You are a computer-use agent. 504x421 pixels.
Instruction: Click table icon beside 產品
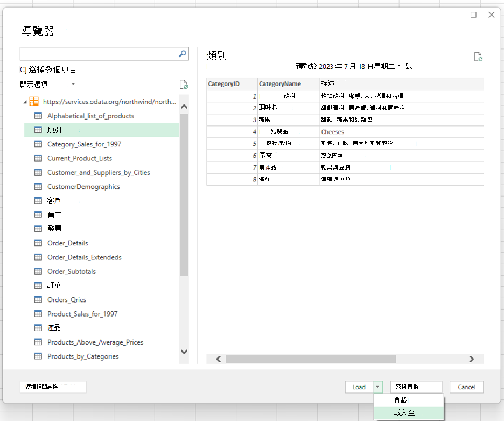point(38,327)
